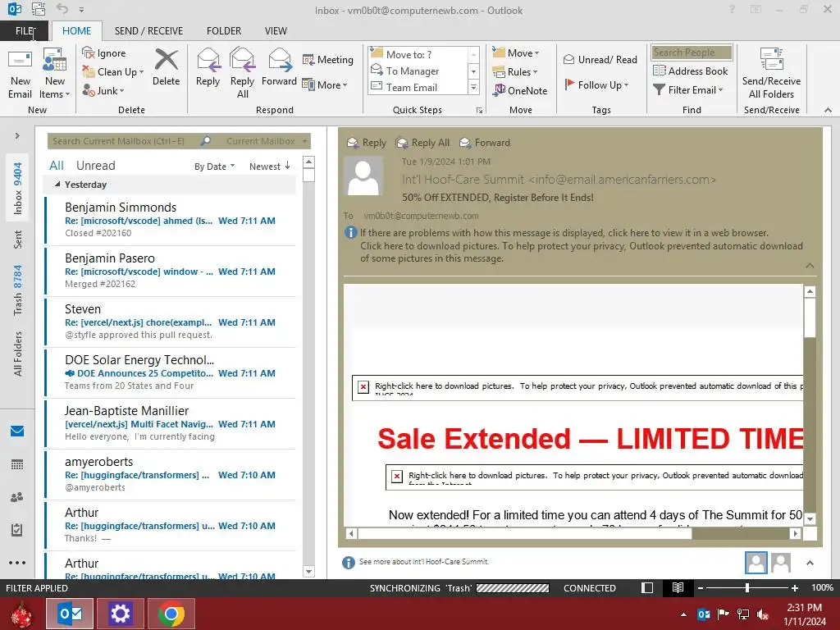
Task: Open the More respond options
Action: (x=325, y=84)
